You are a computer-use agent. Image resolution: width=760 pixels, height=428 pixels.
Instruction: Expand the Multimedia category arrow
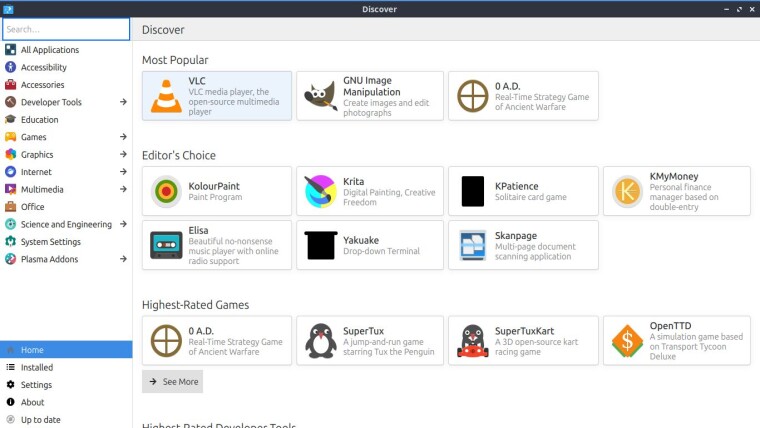tap(123, 189)
